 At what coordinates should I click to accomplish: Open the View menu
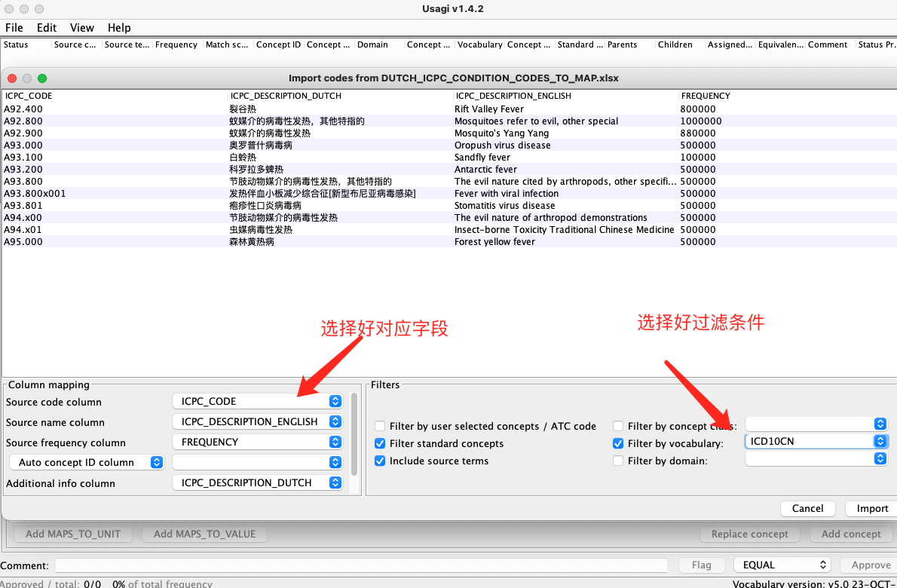click(x=81, y=27)
